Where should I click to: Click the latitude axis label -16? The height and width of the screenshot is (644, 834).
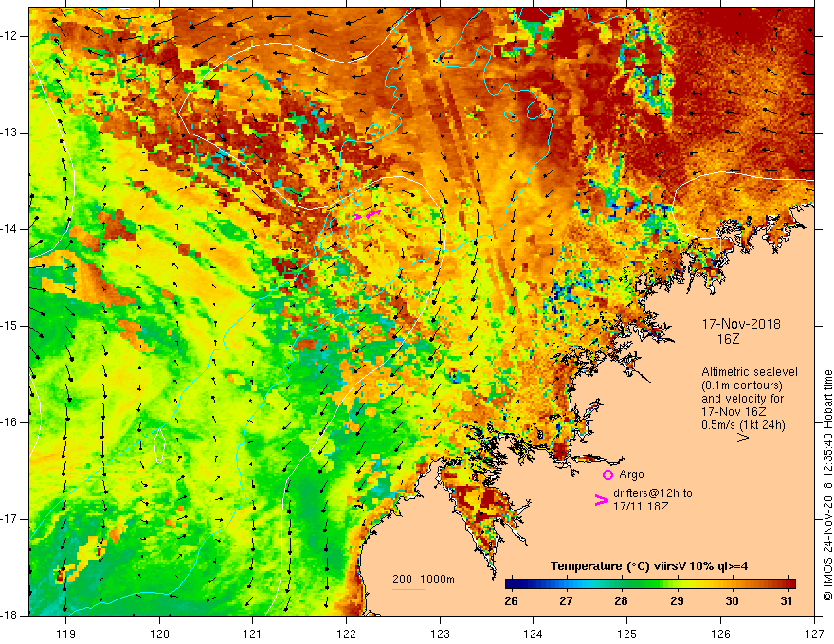click(9, 422)
